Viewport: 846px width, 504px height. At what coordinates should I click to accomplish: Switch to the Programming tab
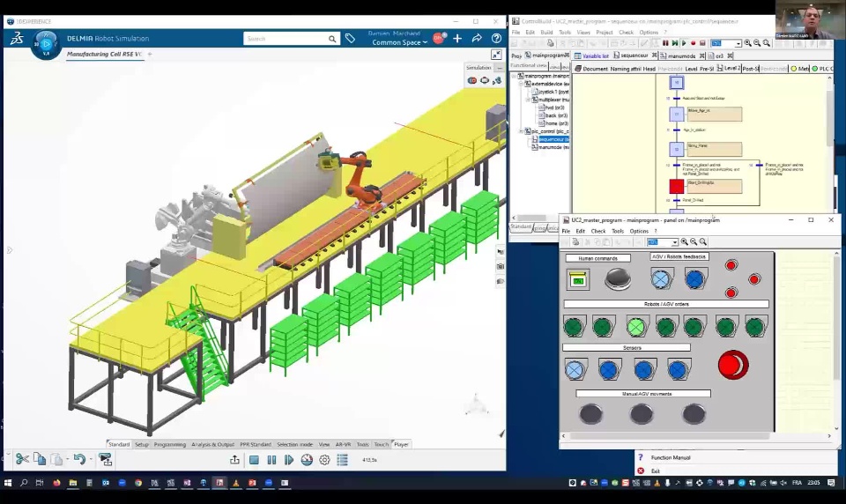point(169,444)
